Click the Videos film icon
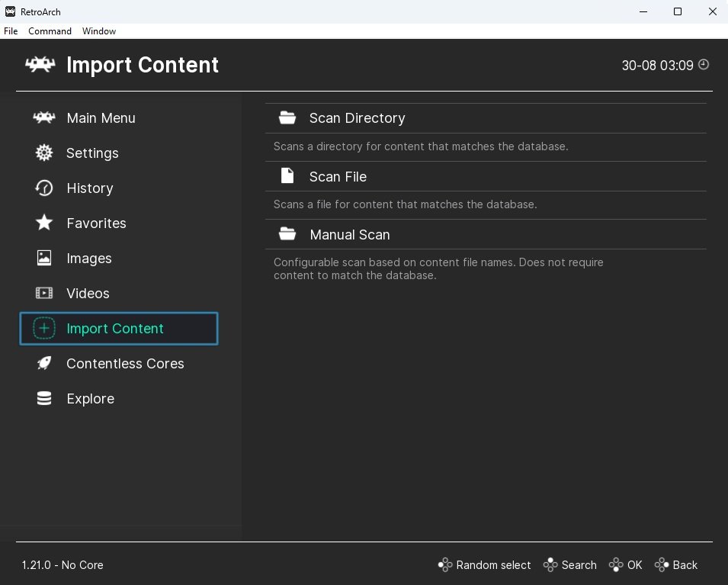 coord(44,293)
